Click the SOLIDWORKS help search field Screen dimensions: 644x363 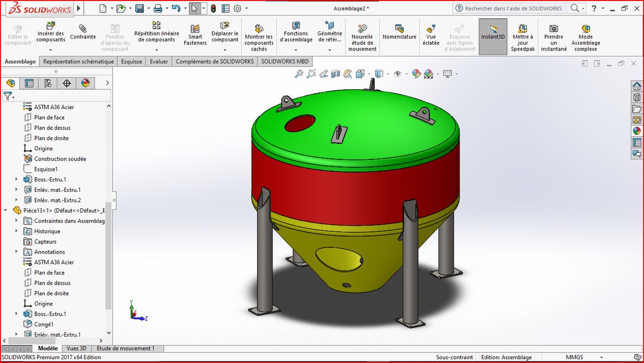[514, 9]
